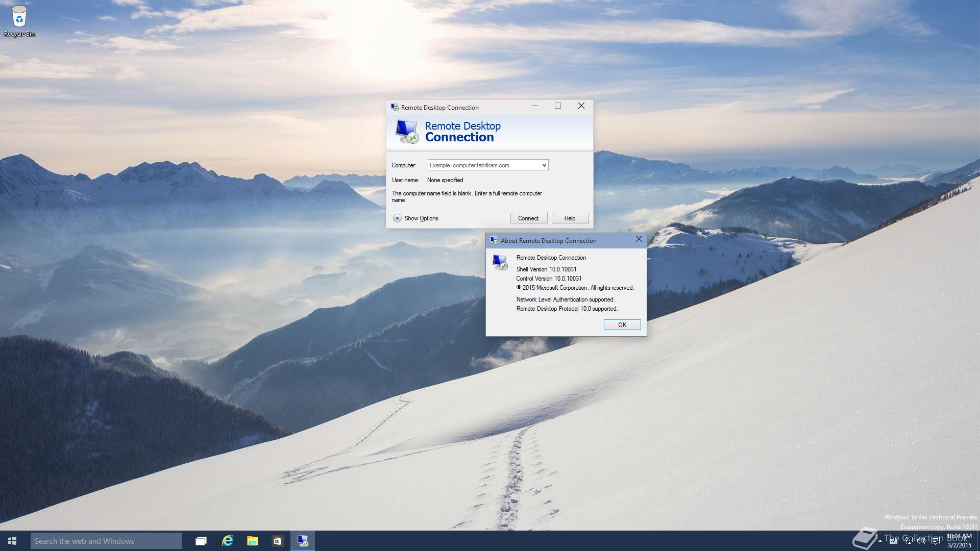Screen dimensions: 980x551
Task: Open the network status tray icon
Action: coord(909,541)
